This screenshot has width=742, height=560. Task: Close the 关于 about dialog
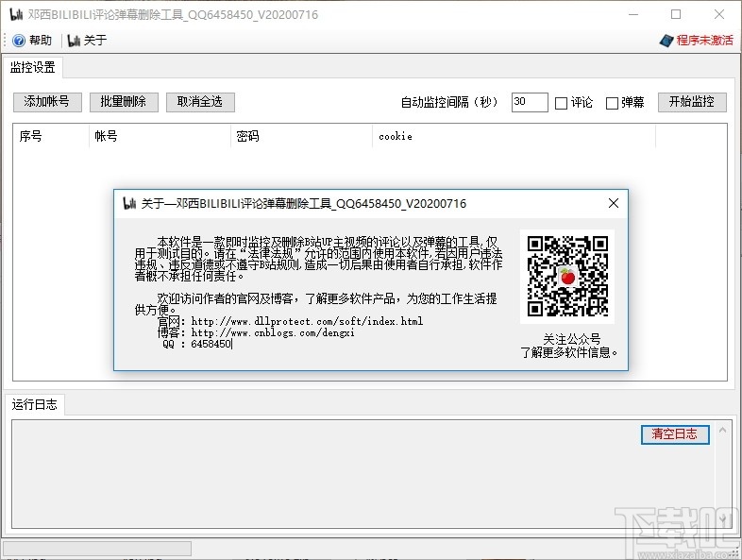pyautogui.click(x=614, y=203)
